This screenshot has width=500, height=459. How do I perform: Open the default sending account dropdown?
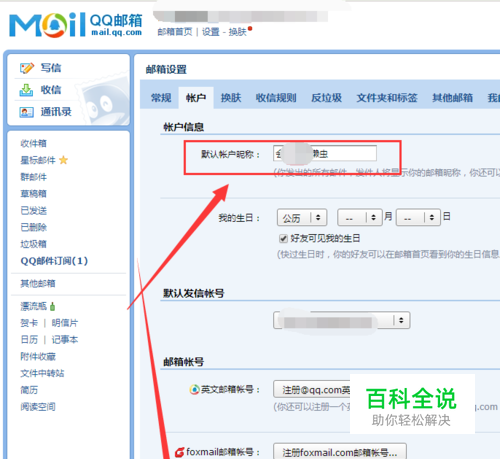341,321
